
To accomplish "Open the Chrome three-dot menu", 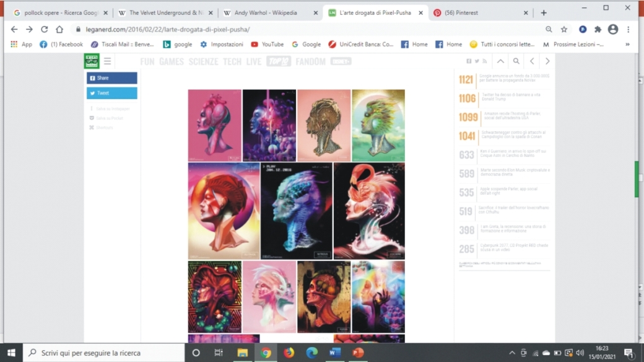I will click(x=629, y=29).
